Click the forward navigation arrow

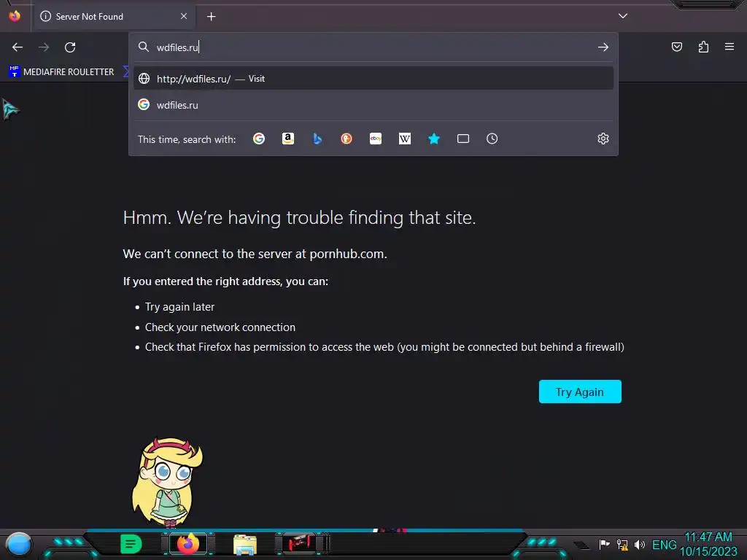[44, 47]
